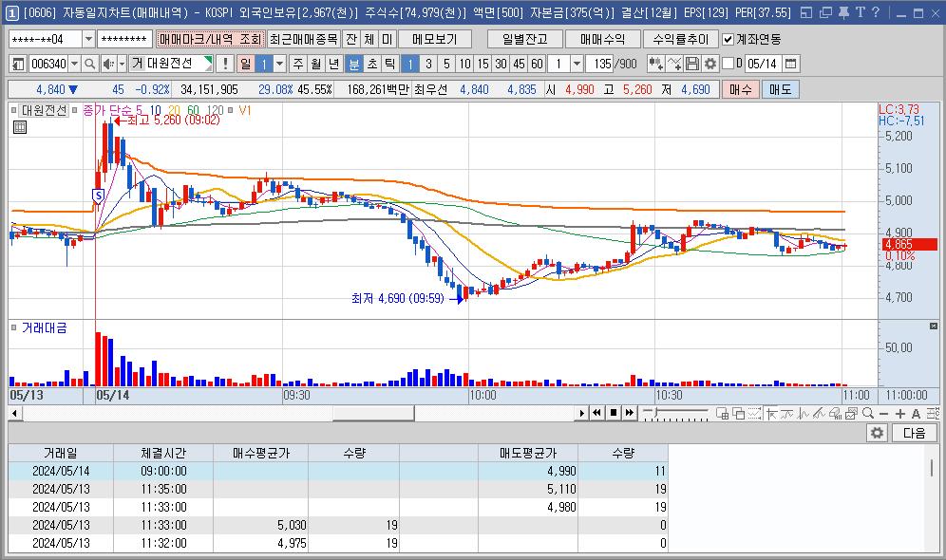The height and width of the screenshot is (560, 946).
Task: Click the 일별잔고 button
Action: click(x=525, y=39)
